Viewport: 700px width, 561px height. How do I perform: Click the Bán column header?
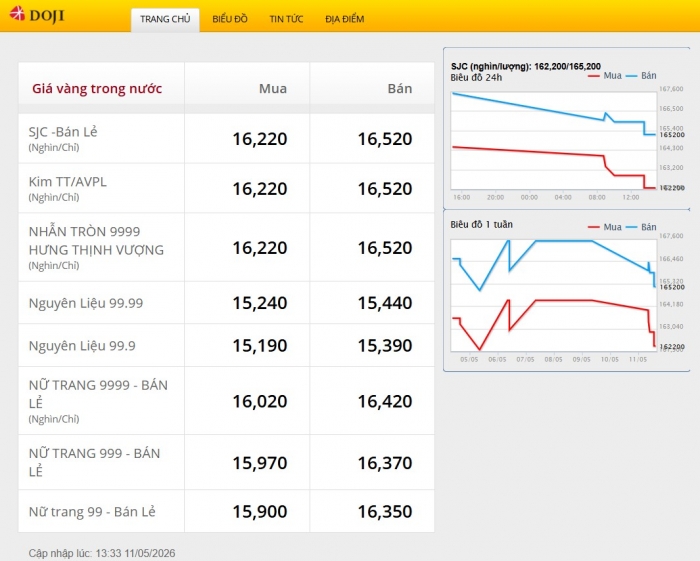click(400, 88)
